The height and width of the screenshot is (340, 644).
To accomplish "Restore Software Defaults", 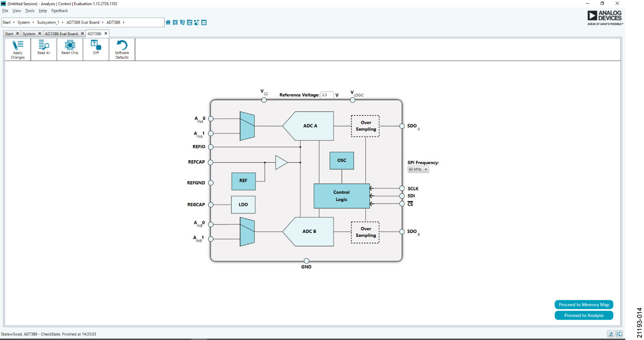I will pos(122,49).
